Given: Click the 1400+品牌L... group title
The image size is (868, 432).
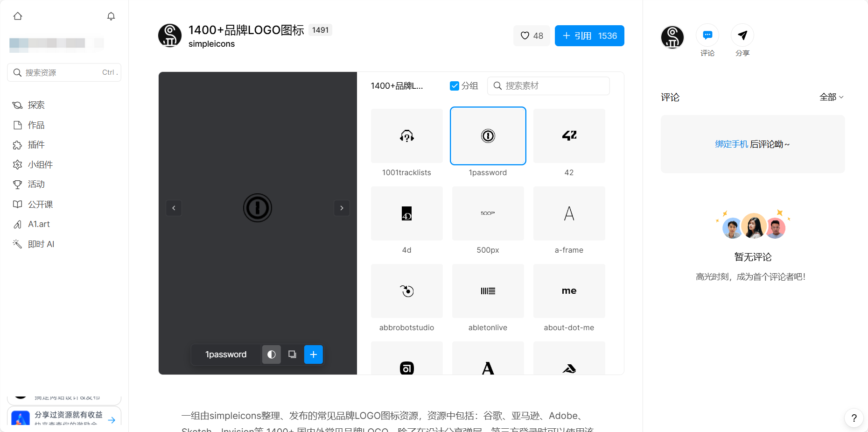Looking at the screenshot, I should click(397, 86).
